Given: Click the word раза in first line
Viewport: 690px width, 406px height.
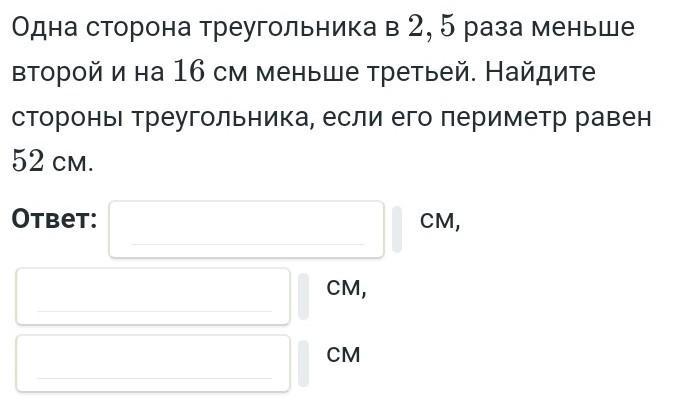Looking at the screenshot, I should (x=499, y=28).
